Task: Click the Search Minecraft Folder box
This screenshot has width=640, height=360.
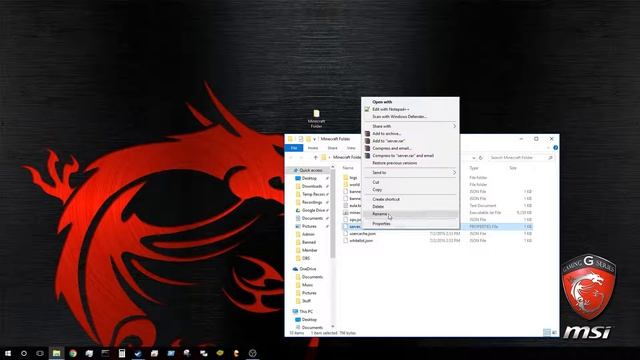Action: [521, 158]
